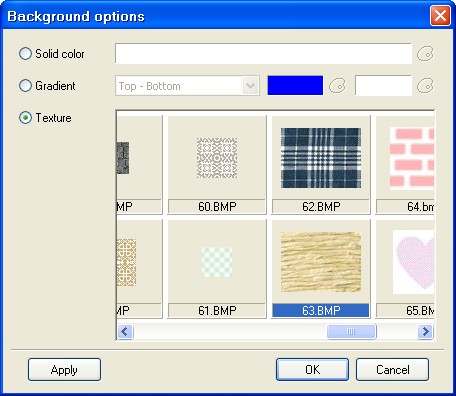Click the 64.bmp file name label
The width and height of the screenshot is (456, 396).
tap(405, 207)
